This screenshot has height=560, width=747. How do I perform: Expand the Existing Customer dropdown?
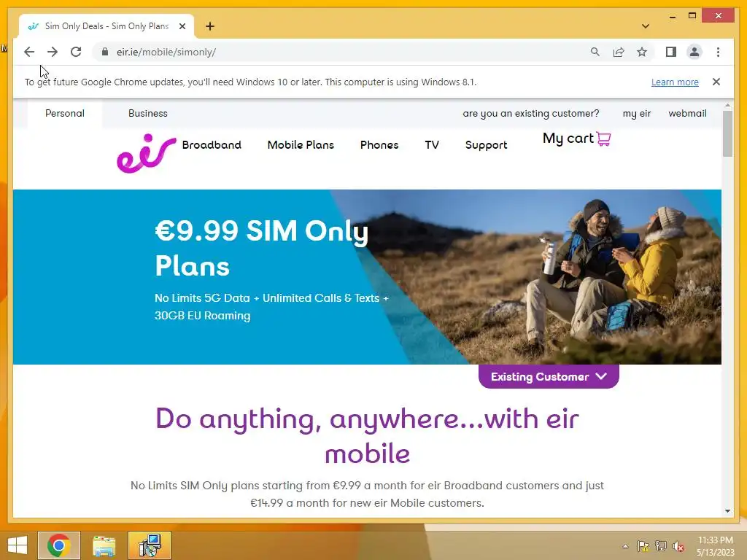[x=549, y=377]
